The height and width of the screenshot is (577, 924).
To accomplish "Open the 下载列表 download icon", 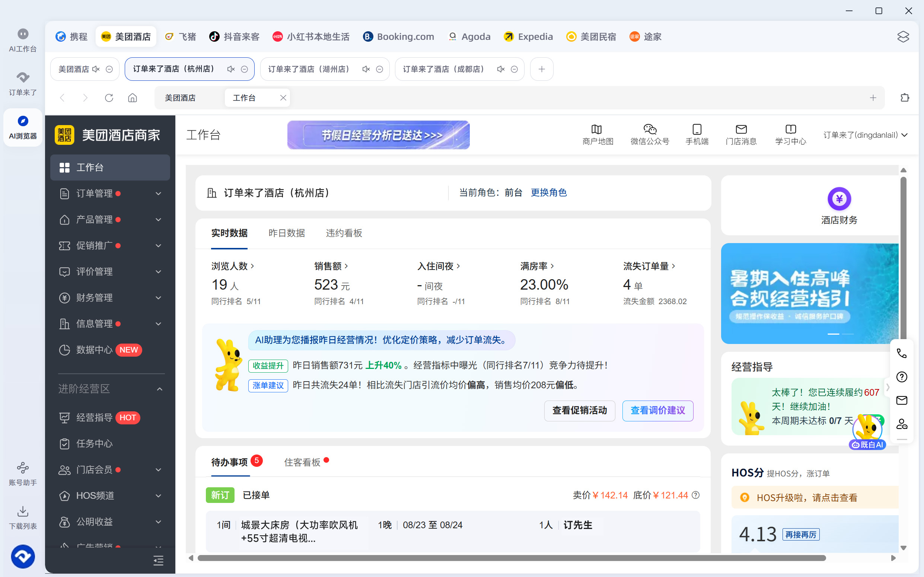I will coord(23,517).
